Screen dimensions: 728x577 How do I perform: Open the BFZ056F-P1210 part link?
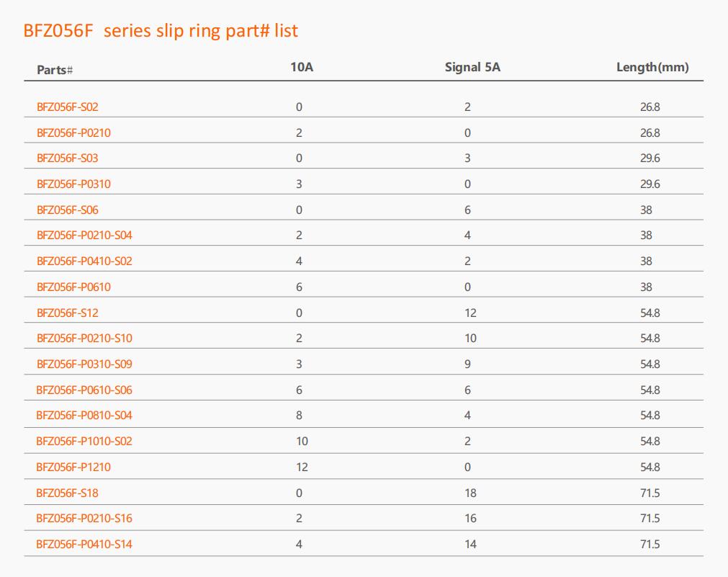[x=73, y=468]
